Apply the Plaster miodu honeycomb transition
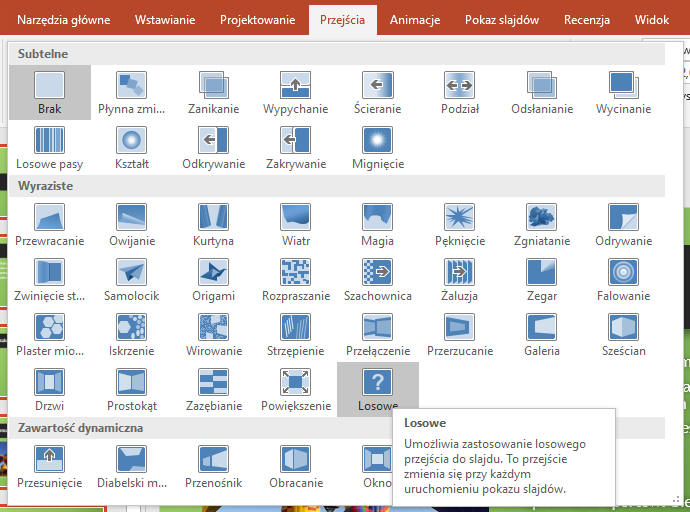 click(49, 334)
